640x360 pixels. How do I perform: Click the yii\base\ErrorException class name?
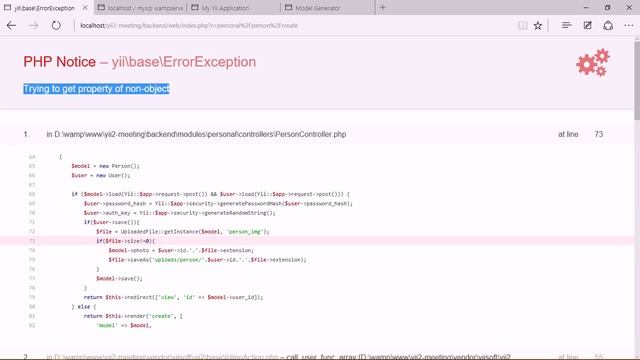coord(184,62)
